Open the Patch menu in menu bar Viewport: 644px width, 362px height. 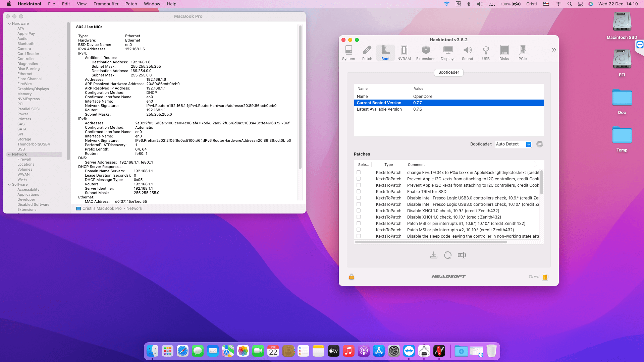(x=131, y=4)
